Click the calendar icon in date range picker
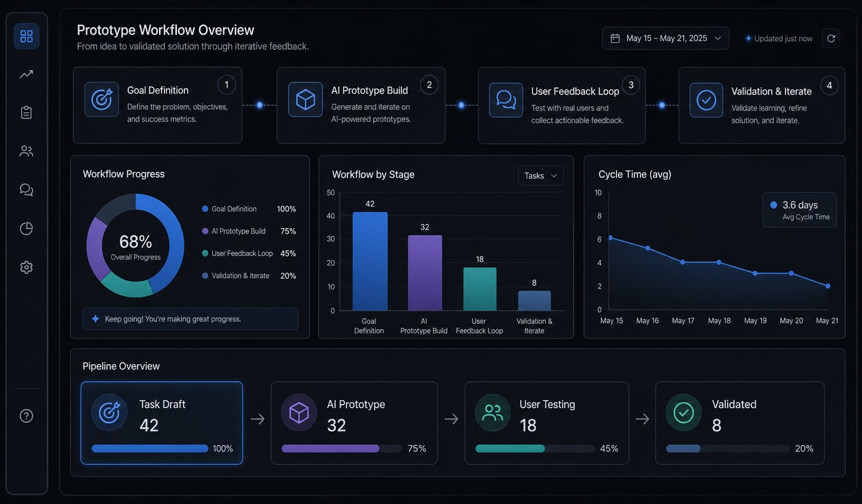This screenshot has width=862, height=504. tap(615, 38)
